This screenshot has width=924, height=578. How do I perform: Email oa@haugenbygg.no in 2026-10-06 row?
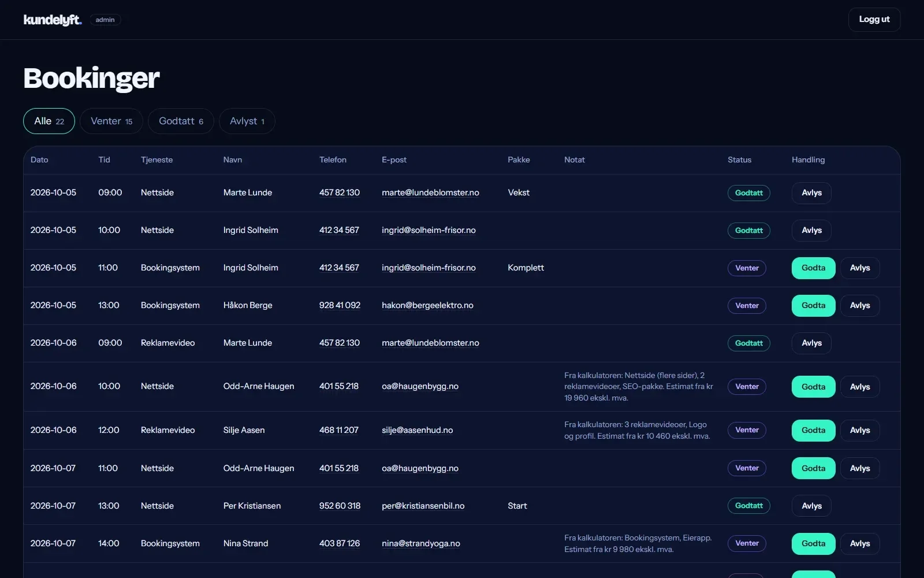[x=420, y=386]
